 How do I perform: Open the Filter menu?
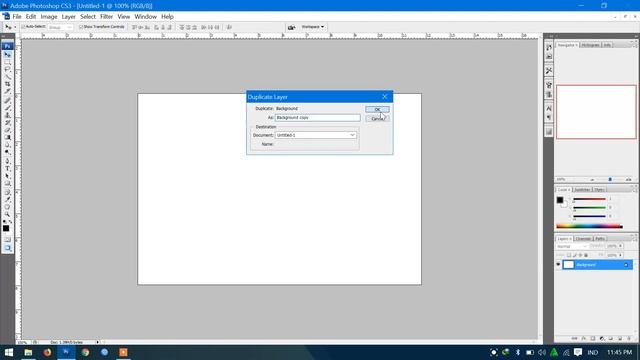coord(106,17)
